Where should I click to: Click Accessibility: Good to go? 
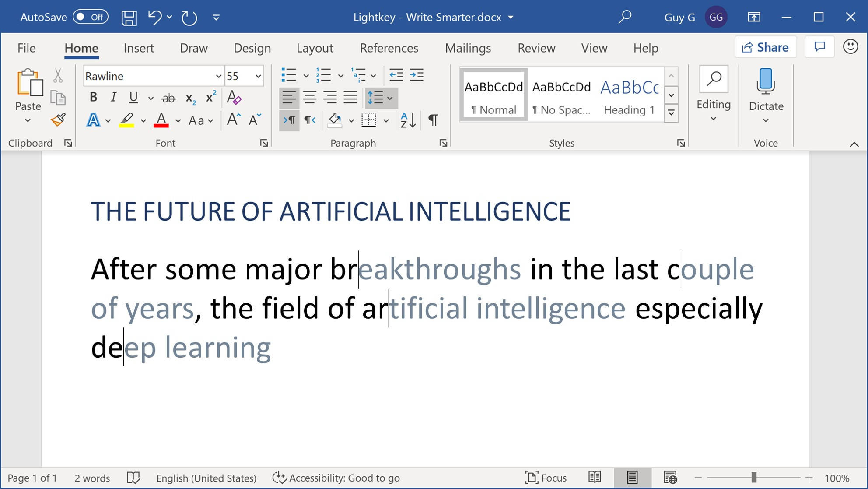(336, 478)
